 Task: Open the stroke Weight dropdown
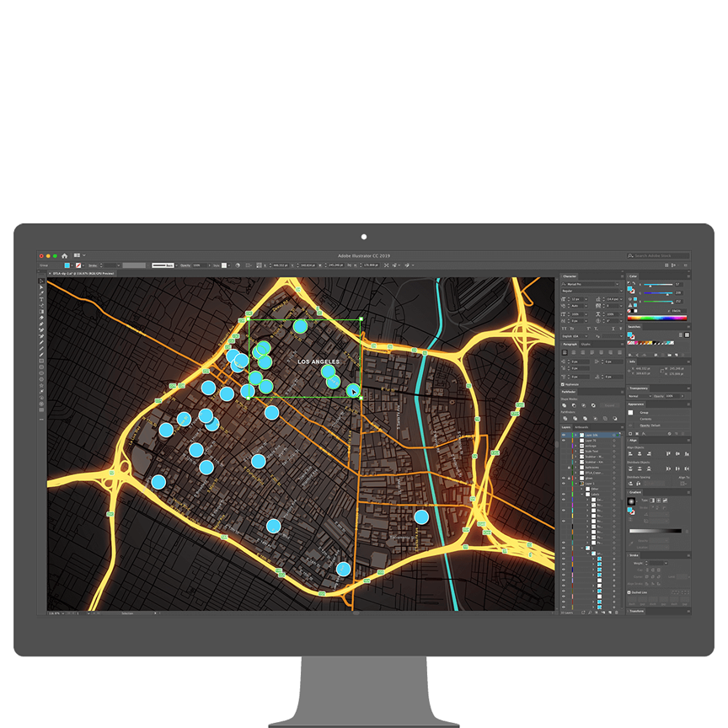tap(666, 563)
